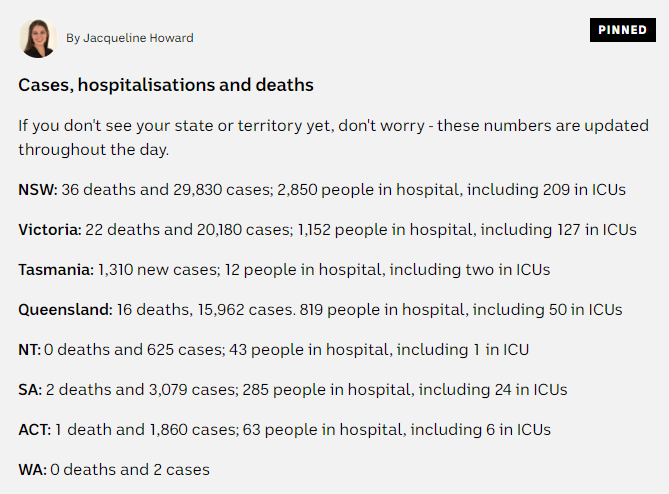669x494 pixels.
Task: Open the Jacqueline Howard author byline
Action: (x=130, y=38)
